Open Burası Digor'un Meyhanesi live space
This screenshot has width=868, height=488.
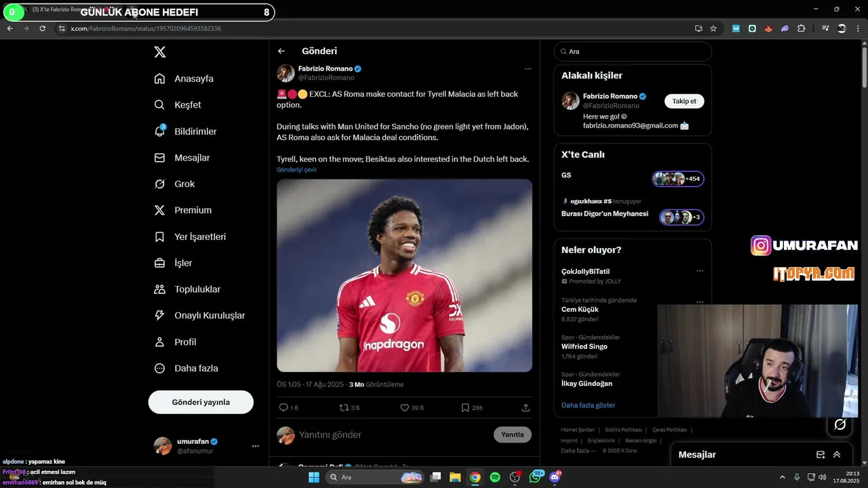point(633,211)
